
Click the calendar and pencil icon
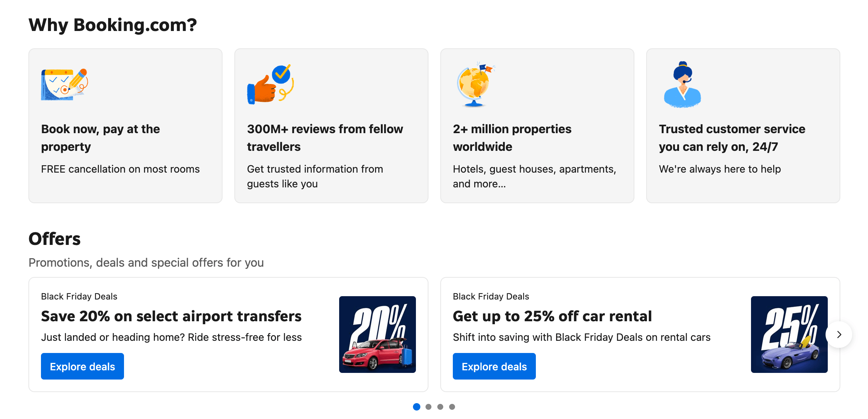point(65,84)
